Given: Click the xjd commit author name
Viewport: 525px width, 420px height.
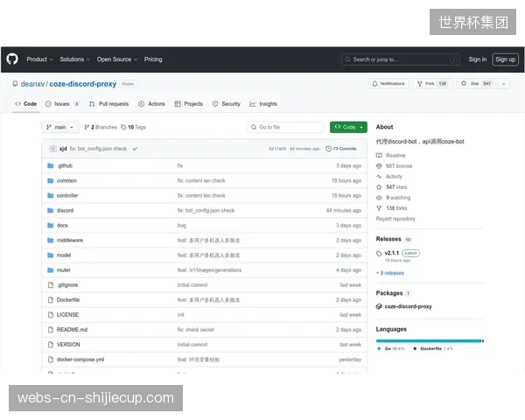Looking at the screenshot, I should pyautogui.click(x=63, y=149).
